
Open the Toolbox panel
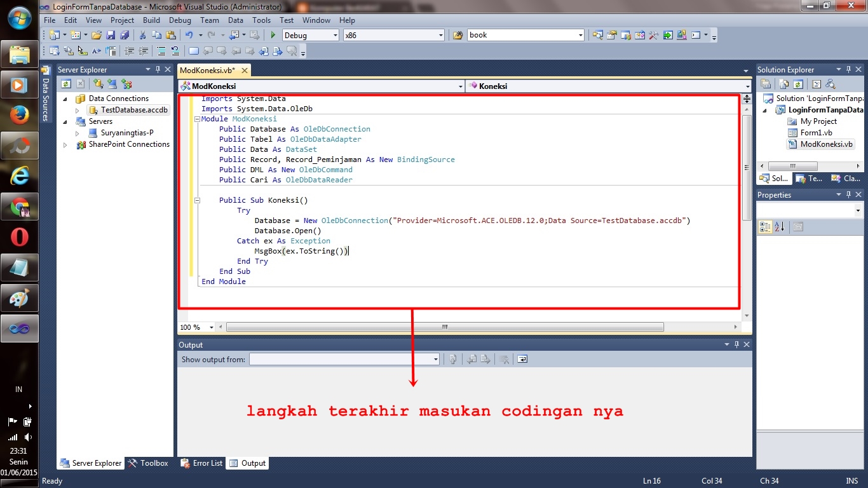click(x=149, y=463)
